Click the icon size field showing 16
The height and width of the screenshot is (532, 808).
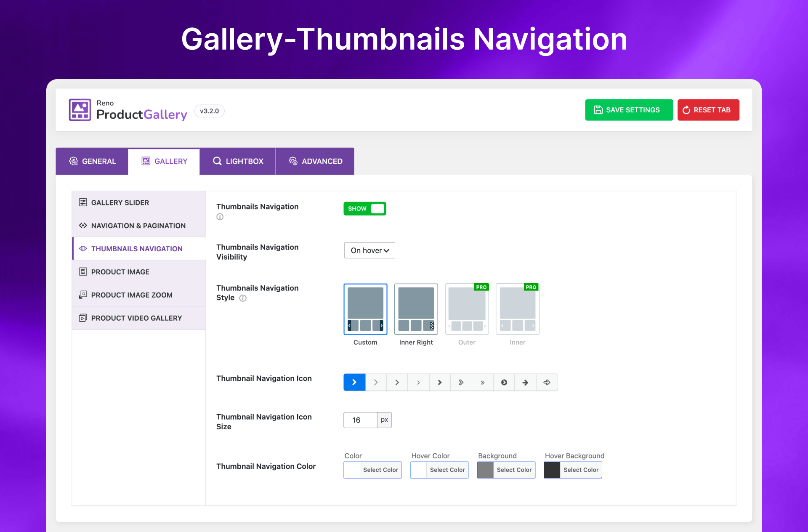361,420
